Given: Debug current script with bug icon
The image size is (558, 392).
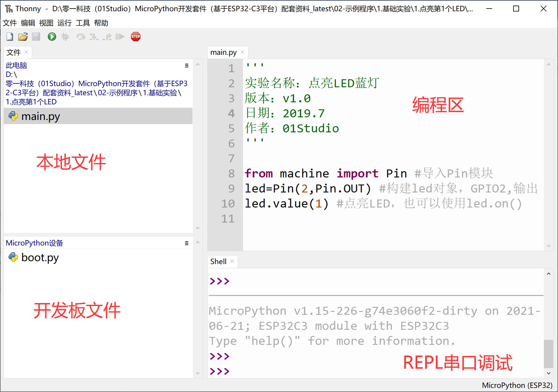Looking at the screenshot, I should click(x=65, y=37).
